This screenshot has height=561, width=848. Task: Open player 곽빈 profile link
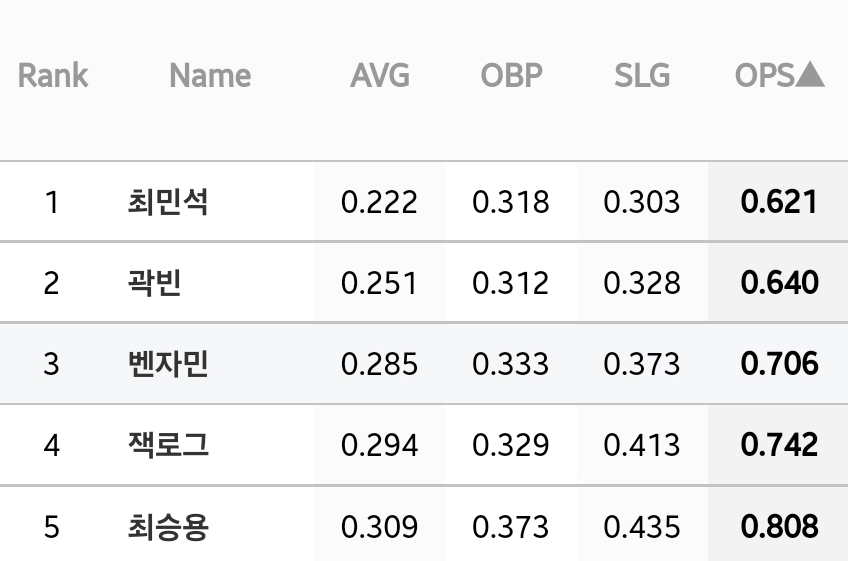coord(154,282)
